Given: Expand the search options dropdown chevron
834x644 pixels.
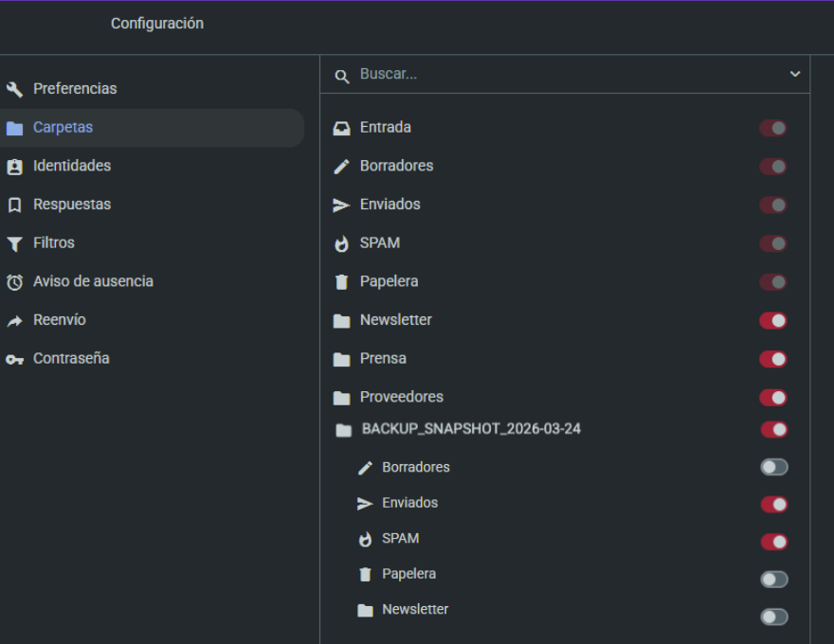Looking at the screenshot, I should 795,74.
